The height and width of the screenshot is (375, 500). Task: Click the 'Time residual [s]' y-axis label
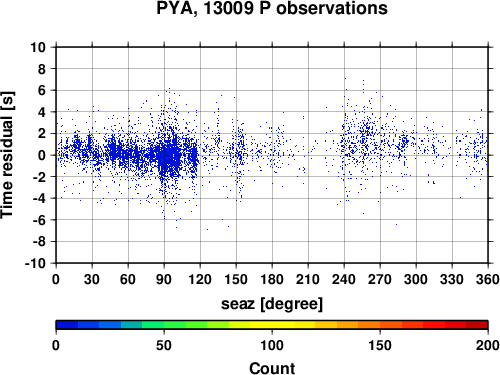click(x=8, y=155)
